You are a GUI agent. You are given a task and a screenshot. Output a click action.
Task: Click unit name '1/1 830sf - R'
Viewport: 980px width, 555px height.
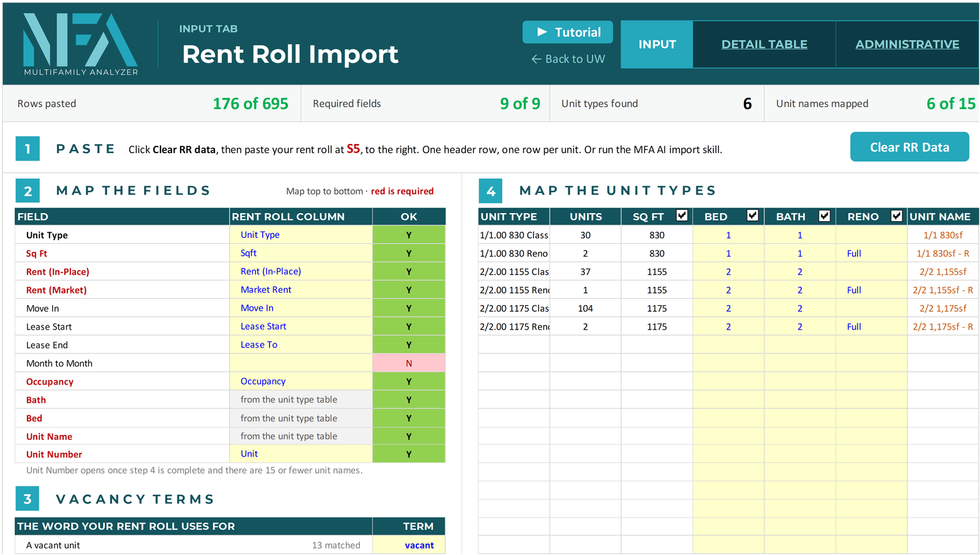[x=943, y=253]
